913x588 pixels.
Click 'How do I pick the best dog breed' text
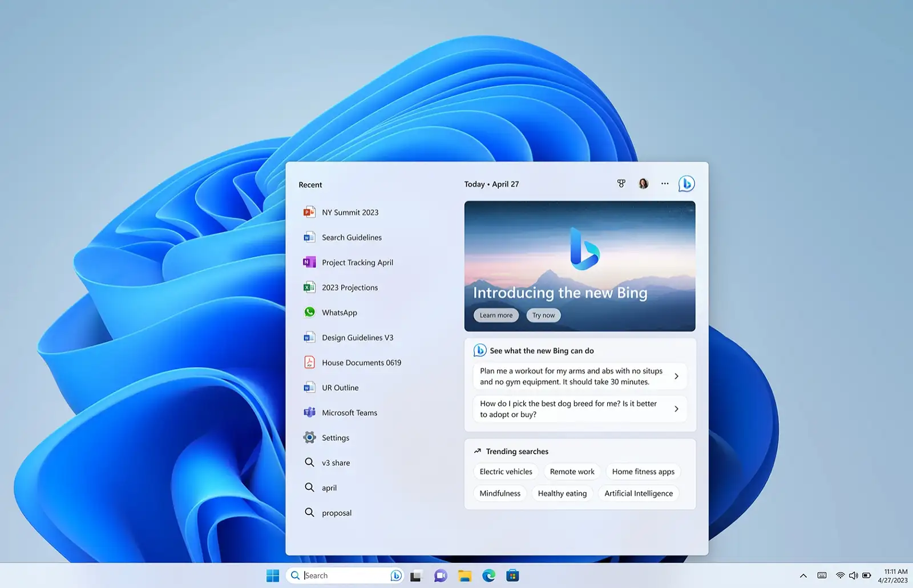point(568,409)
